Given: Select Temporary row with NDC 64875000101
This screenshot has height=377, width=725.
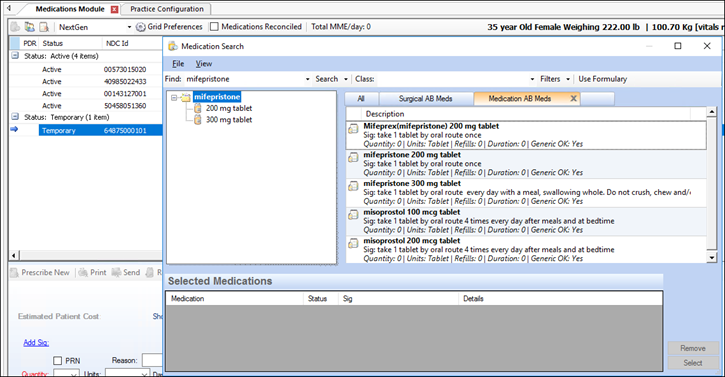Looking at the screenshot, I should tap(100, 130).
